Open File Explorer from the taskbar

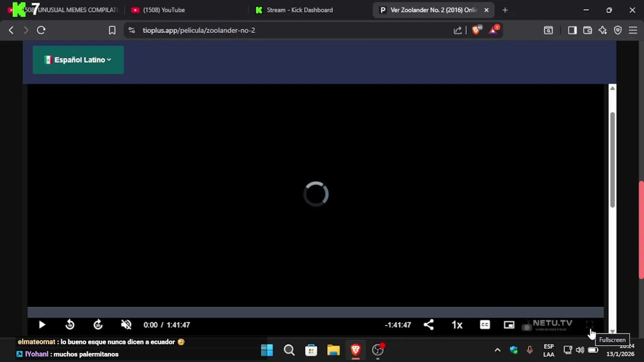333,350
